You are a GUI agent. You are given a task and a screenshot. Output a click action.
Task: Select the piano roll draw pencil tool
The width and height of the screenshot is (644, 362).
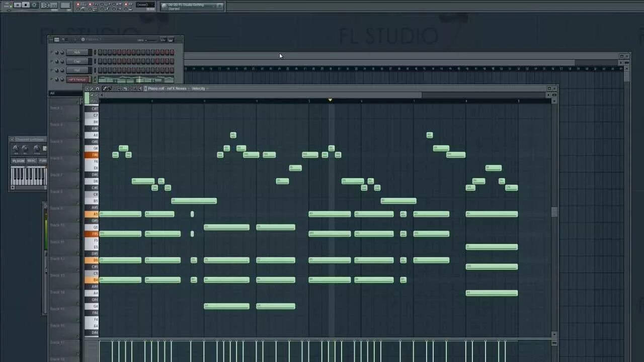(x=105, y=88)
